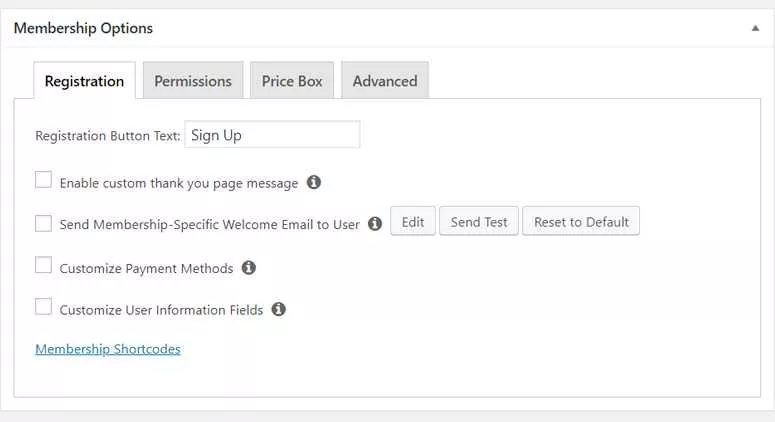Screen dimensions: 775x422
Task: Open the Membership Shortcodes link
Action: [108, 349]
